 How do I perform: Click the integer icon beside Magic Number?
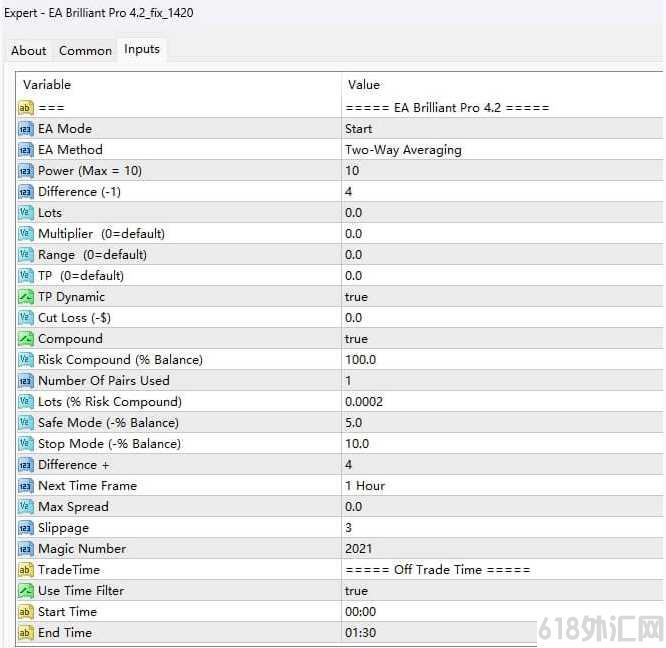point(25,549)
